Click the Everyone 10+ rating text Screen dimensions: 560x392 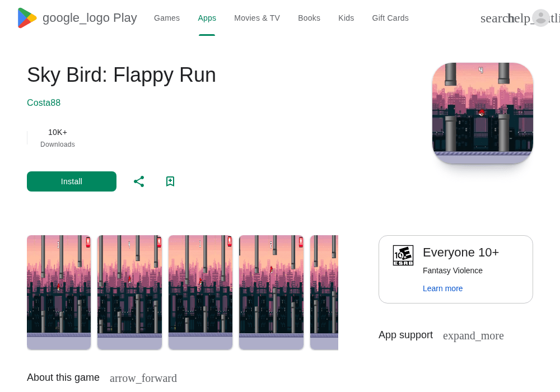[x=461, y=253]
